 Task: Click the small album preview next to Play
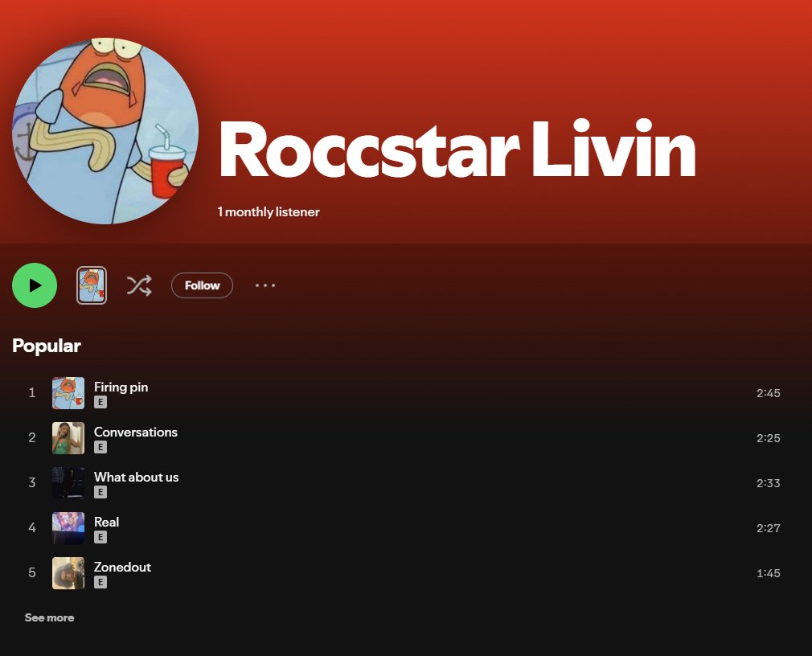92,285
